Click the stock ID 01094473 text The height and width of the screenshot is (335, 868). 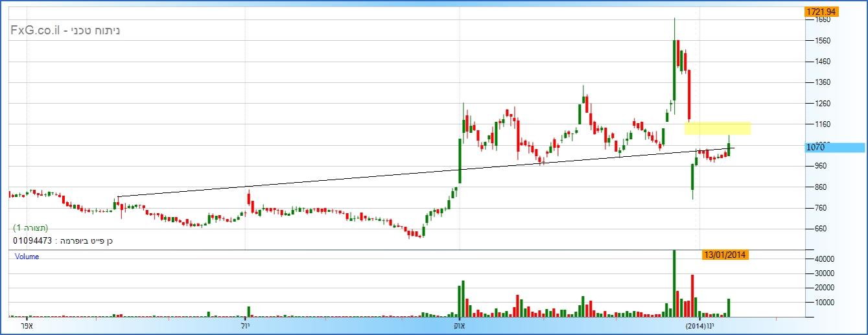point(32,241)
